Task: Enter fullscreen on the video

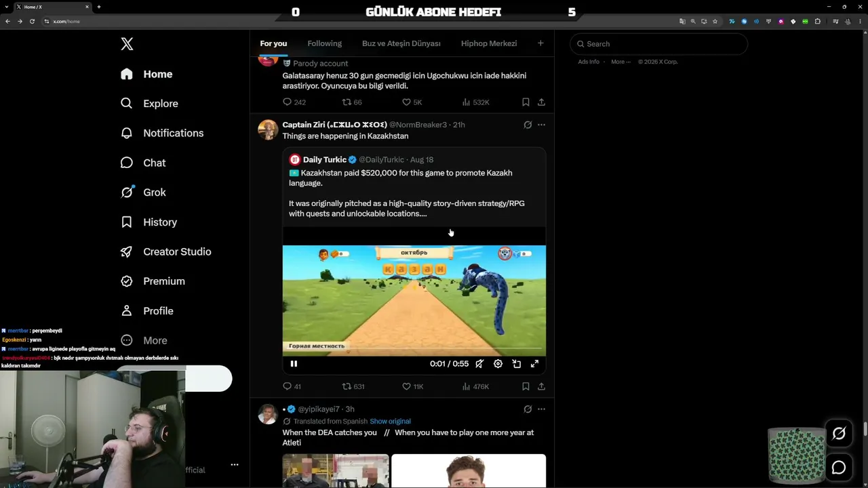Action: pyautogui.click(x=534, y=364)
